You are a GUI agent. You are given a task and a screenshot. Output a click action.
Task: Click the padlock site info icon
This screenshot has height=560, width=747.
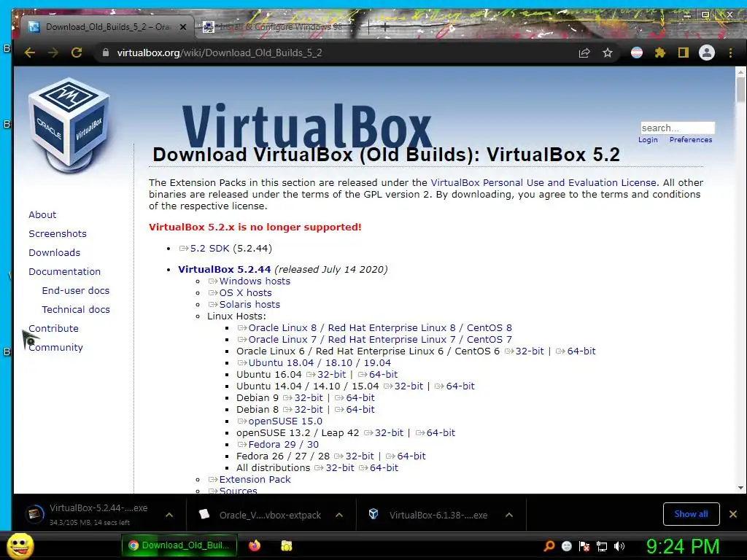point(106,52)
